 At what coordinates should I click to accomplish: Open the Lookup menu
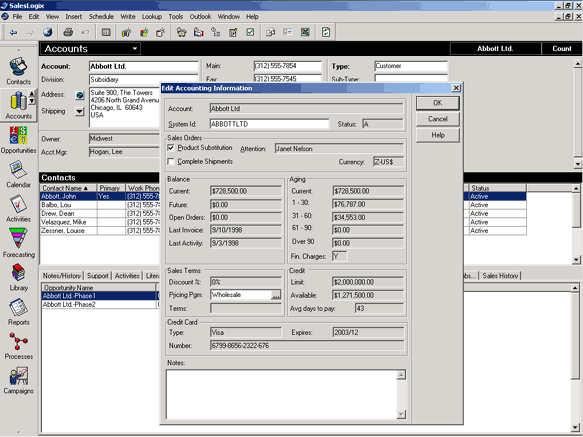click(x=152, y=16)
